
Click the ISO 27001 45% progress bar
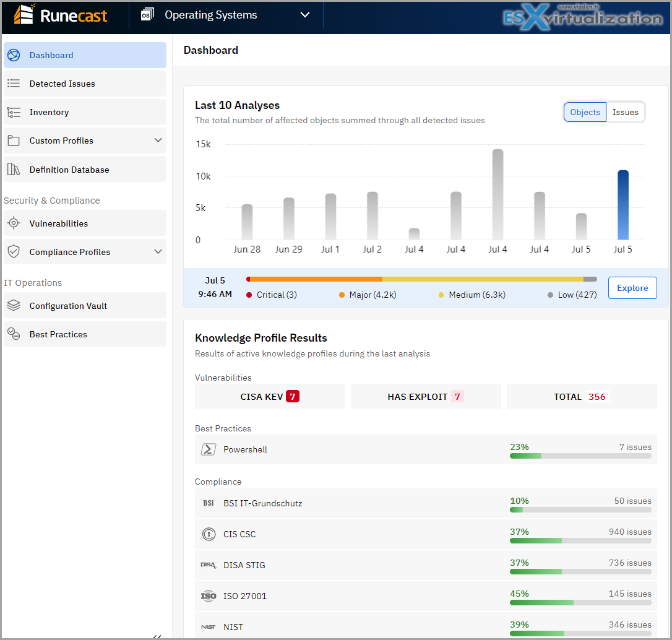click(580, 603)
